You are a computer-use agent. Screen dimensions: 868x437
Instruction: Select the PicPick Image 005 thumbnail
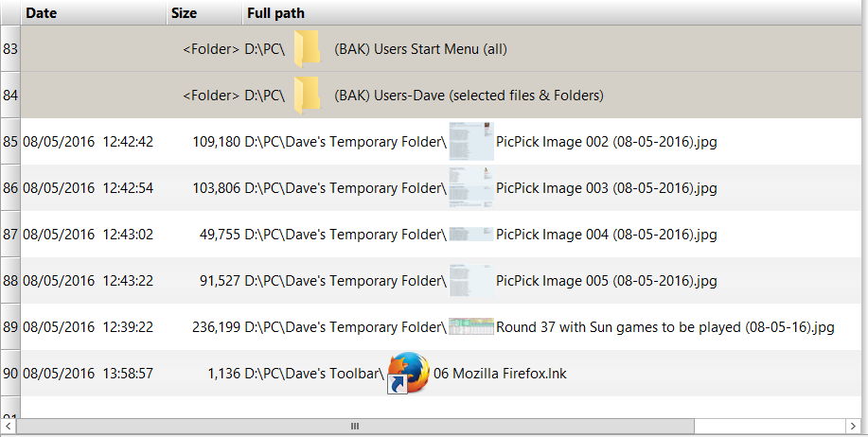(471, 280)
